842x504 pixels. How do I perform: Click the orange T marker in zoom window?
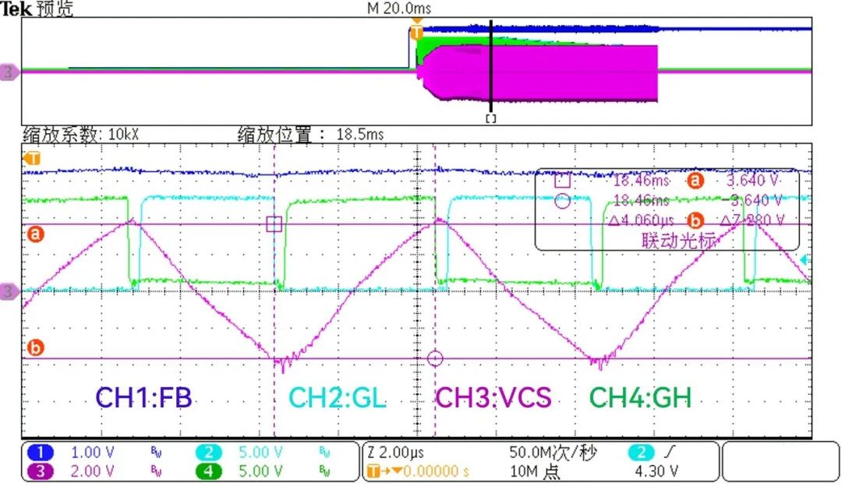pyautogui.click(x=32, y=158)
